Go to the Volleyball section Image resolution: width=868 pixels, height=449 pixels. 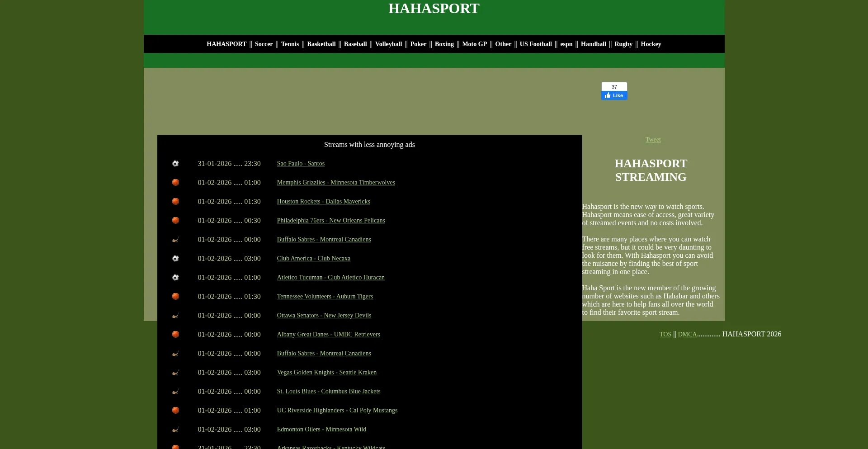388,44
